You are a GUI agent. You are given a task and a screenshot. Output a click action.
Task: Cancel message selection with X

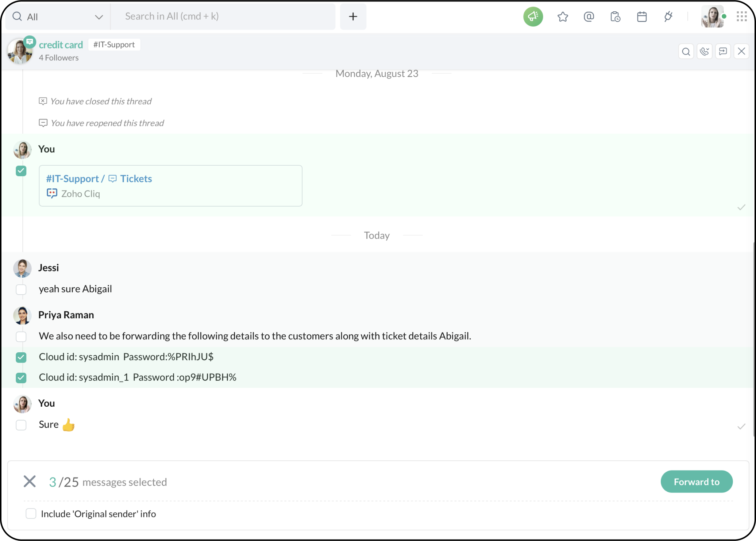click(30, 481)
